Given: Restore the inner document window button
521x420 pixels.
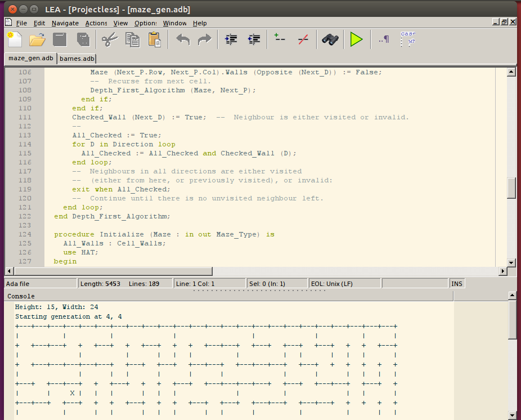Looking at the screenshot, I should click(x=504, y=22).
